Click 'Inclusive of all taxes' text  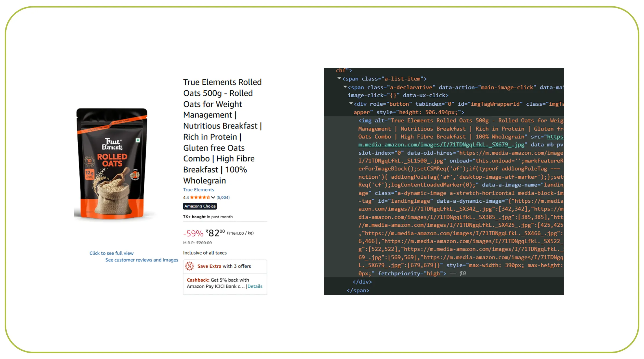pos(205,253)
